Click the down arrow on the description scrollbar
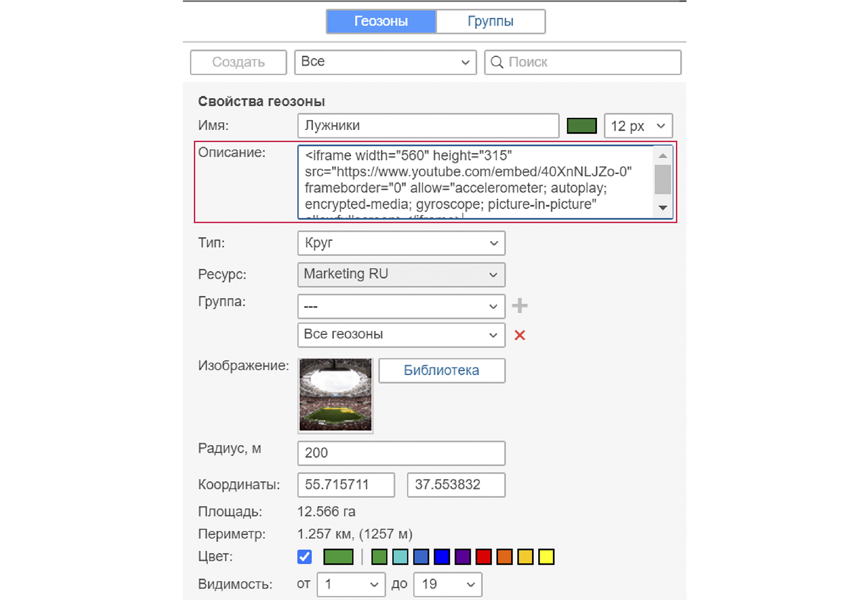The width and height of the screenshot is (868, 600). 662,208
